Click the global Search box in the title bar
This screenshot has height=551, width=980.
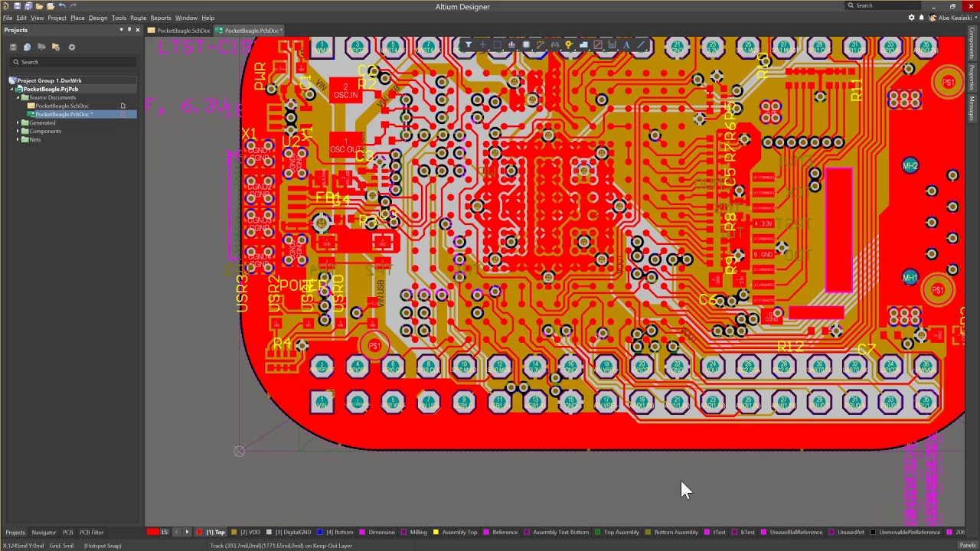884,5
